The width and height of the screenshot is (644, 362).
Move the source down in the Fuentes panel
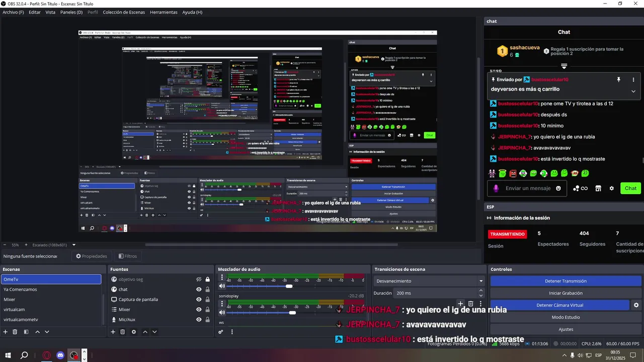154,332
